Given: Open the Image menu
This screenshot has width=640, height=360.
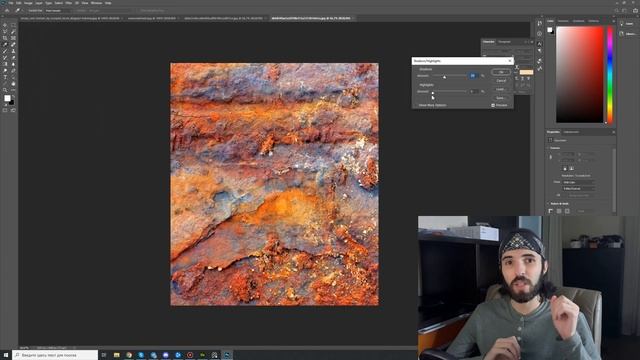Looking at the screenshot, I should [x=28, y=3].
